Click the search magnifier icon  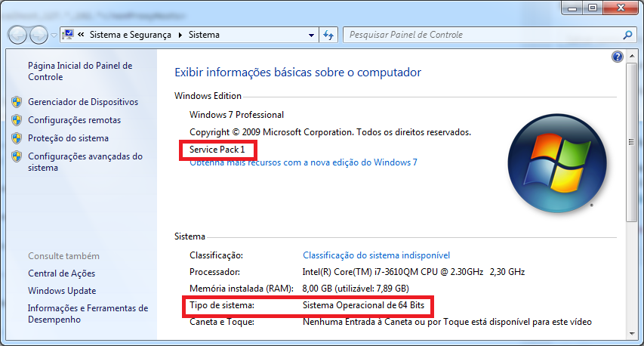point(627,35)
